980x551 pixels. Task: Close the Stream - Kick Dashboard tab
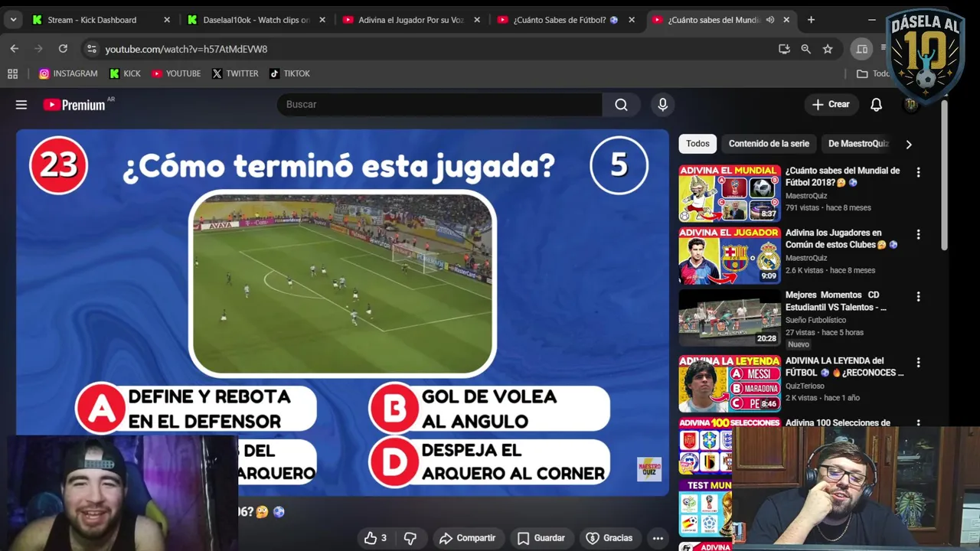(167, 20)
